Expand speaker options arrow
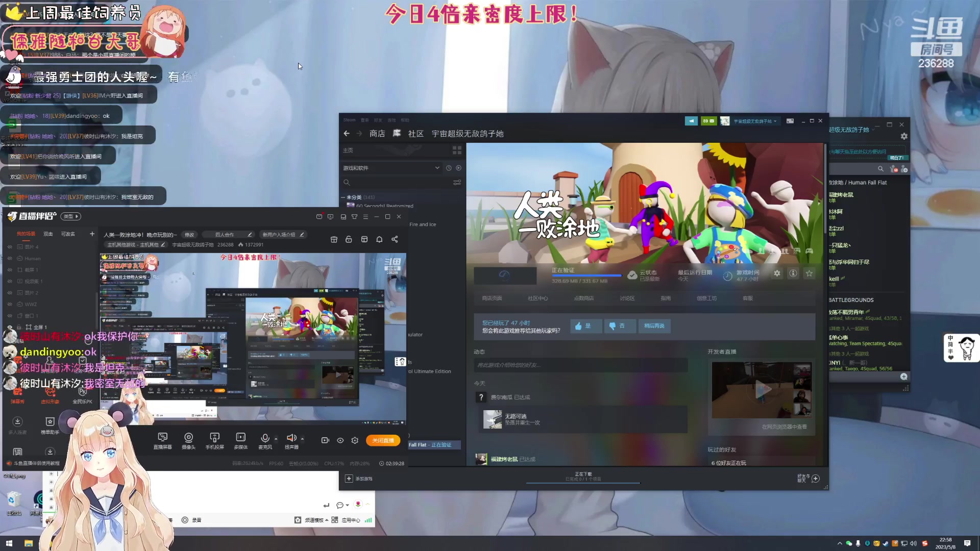980x551 pixels. (x=302, y=438)
